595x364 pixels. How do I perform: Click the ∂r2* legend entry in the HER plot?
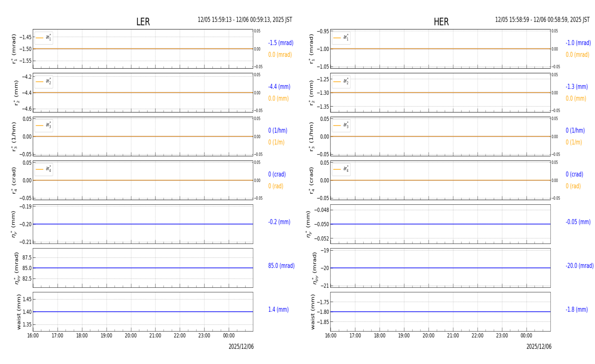[341, 82]
